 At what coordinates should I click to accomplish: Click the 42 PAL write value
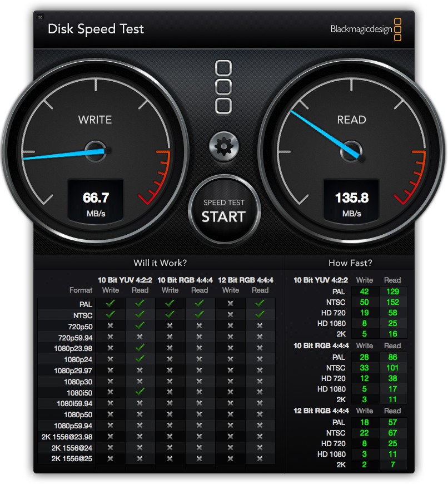tap(365, 292)
